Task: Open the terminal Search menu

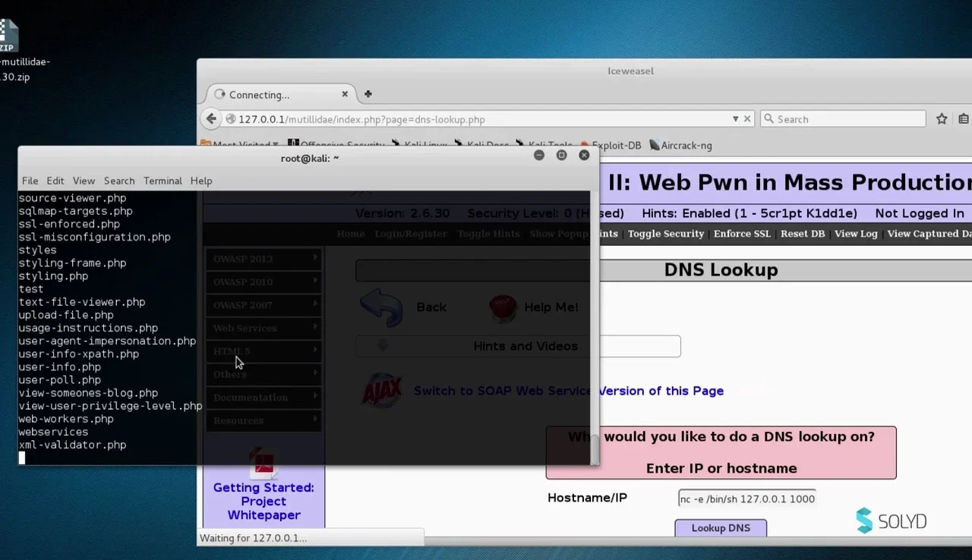Action: tap(119, 181)
